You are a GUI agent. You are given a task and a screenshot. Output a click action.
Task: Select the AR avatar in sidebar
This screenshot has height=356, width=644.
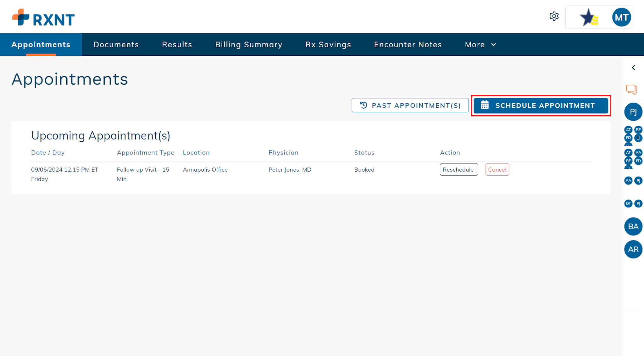[633, 249]
